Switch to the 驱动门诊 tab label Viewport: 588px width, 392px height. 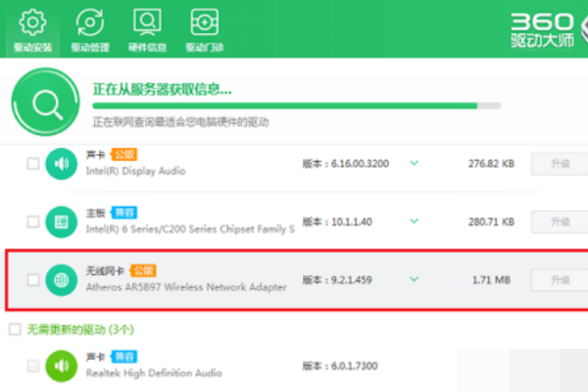(x=205, y=47)
